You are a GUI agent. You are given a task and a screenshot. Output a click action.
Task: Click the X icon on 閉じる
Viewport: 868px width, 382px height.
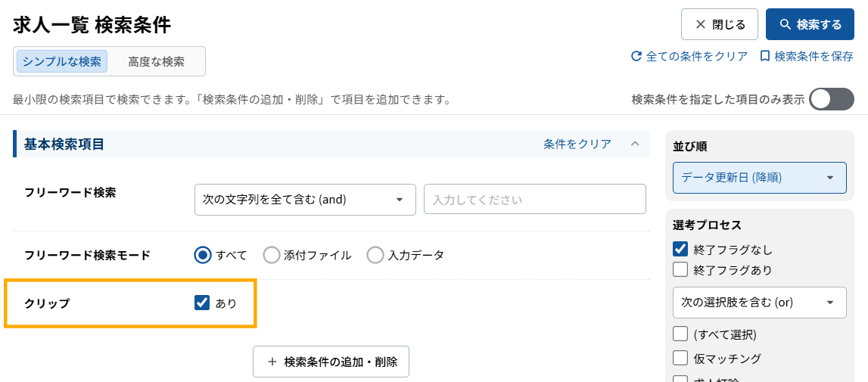[x=701, y=25]
